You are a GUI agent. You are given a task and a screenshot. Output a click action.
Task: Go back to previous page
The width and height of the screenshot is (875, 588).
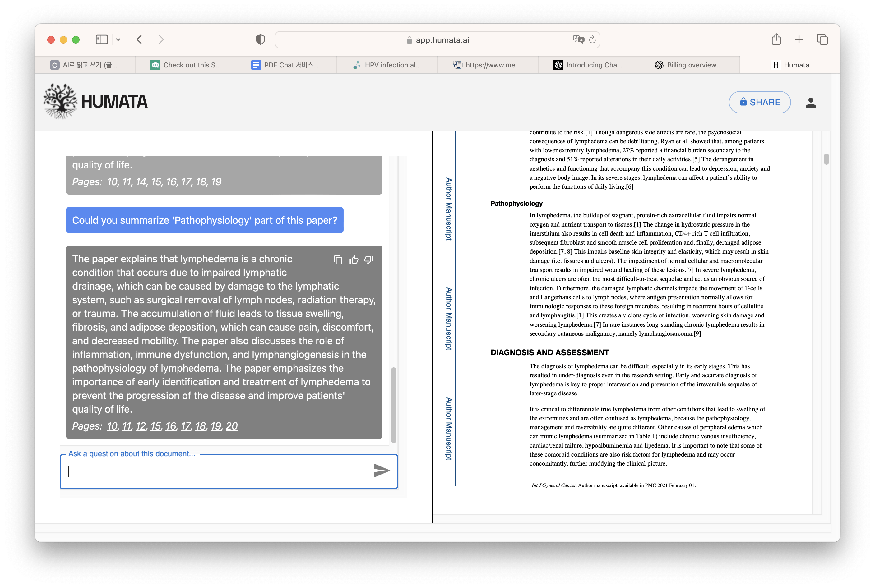[x=139, y=40]
